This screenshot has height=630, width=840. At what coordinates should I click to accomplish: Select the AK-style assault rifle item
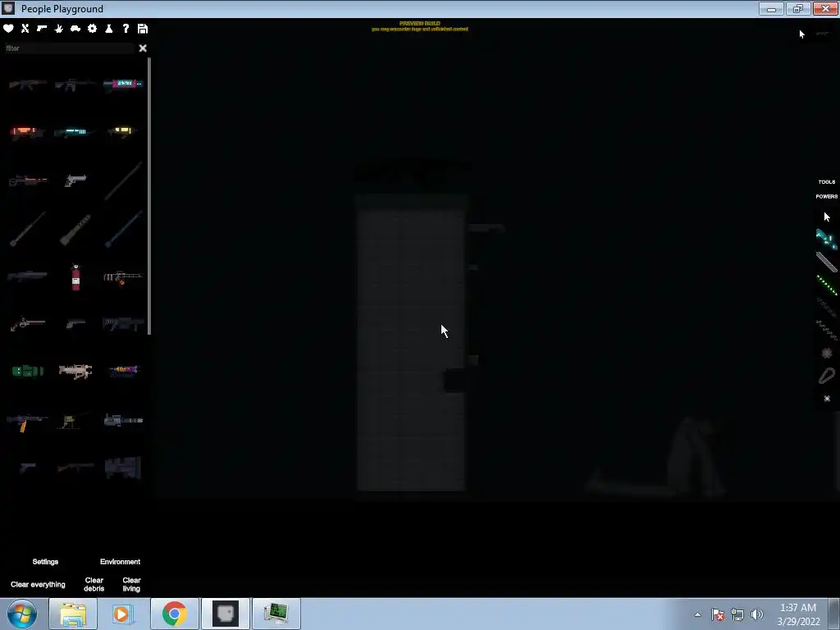(x=27, y=84)
